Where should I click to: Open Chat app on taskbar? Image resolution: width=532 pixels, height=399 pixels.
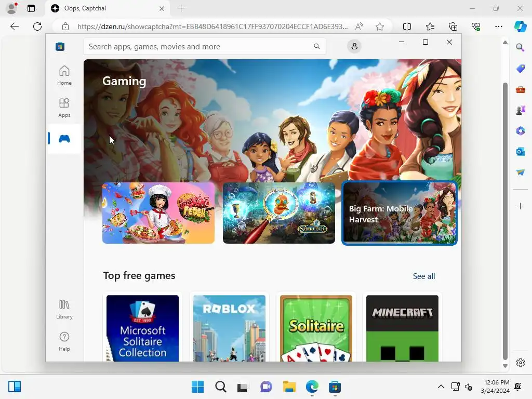(266, 387)
